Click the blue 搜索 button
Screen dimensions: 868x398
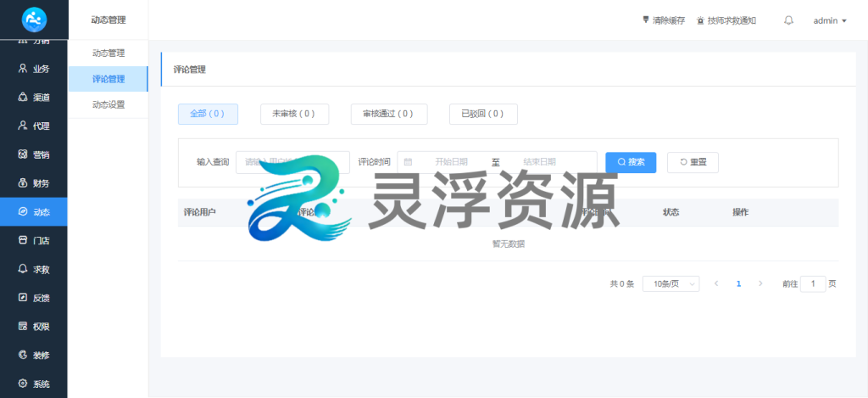pyautogui.click(x=631, y=162)
